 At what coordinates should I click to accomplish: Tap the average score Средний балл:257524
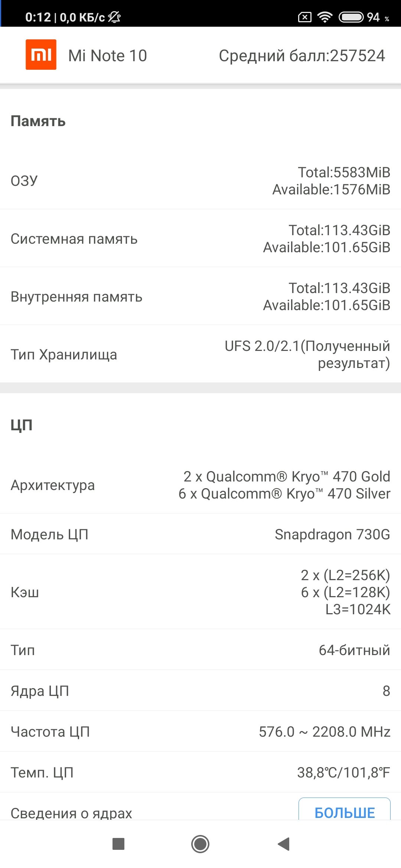(x=302, y=56)
